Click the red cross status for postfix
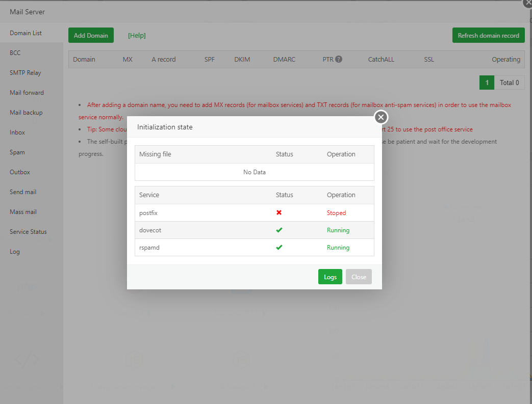This screenshot has height=404, width=532. pyautogui.click(x=279, y=212)
